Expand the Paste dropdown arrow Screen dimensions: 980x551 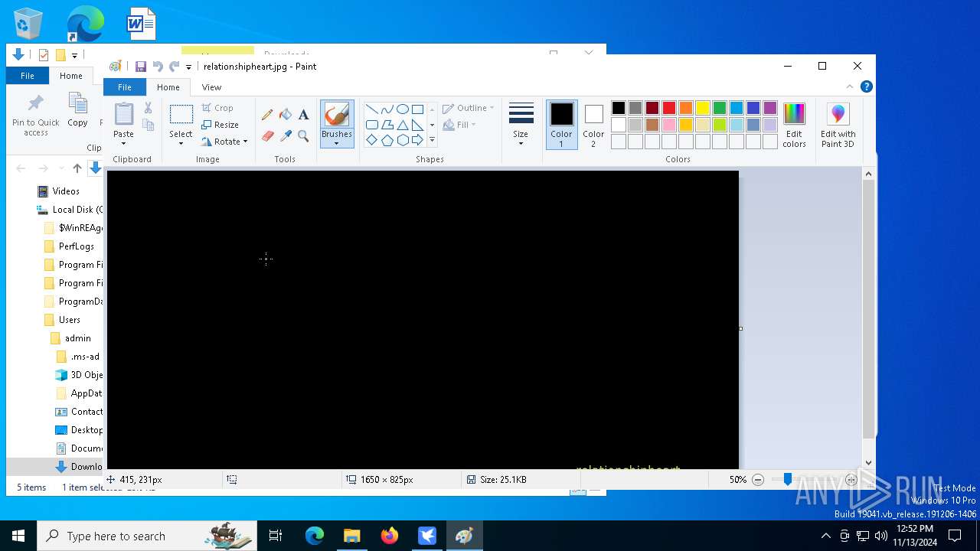coord(123,143)
